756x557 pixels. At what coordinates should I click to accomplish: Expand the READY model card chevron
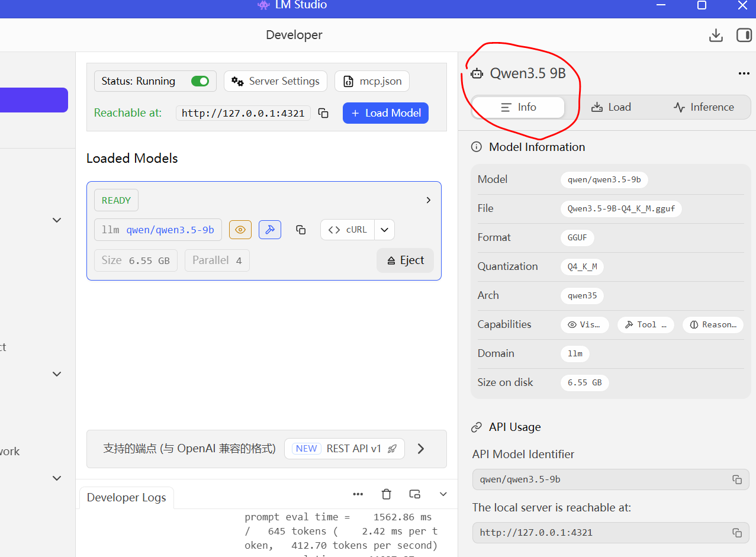(x=429, y=200)
